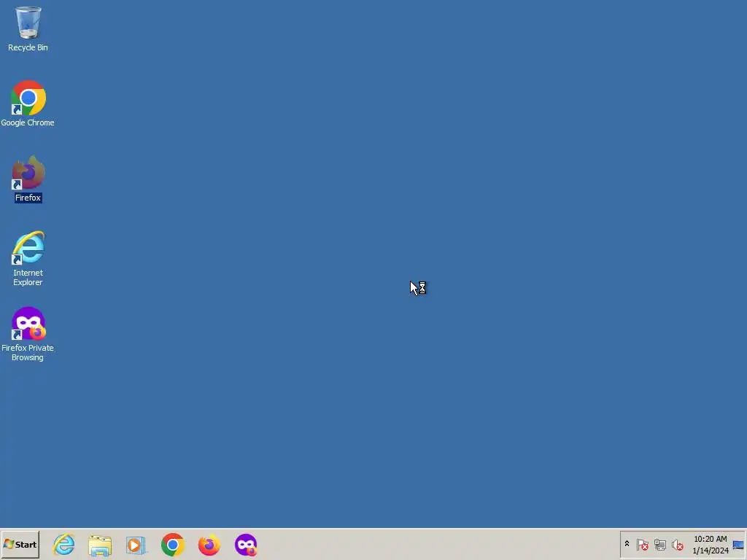
Task: Open the Start menu
Action: tap(20, 544)
